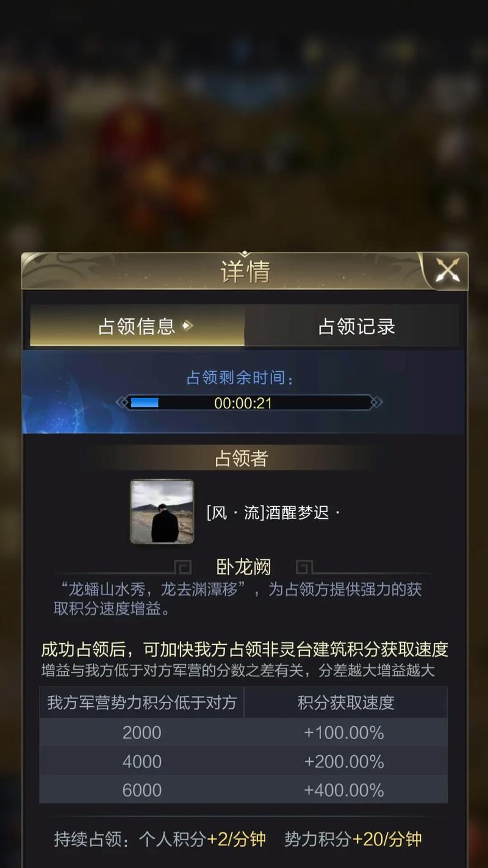The image size is (488, 868).
Task: Tap the 势力积分+20/分钟 reward text
Action: (353, 839)
